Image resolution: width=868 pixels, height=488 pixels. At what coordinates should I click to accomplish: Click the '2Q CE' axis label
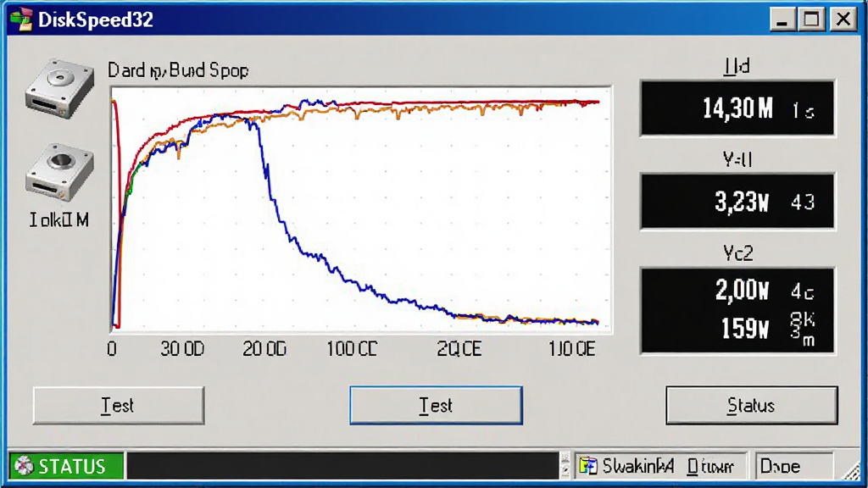(459, 349)
